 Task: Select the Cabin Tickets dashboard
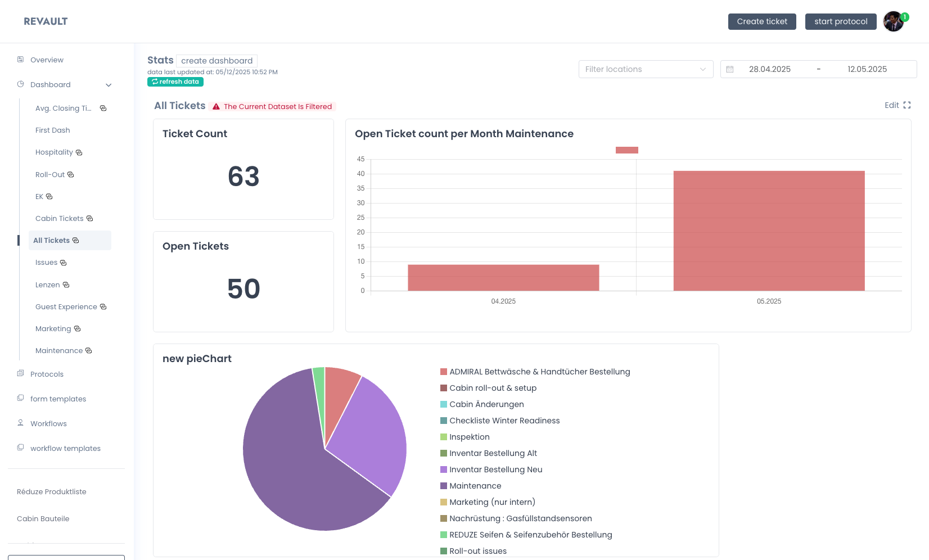60,218
